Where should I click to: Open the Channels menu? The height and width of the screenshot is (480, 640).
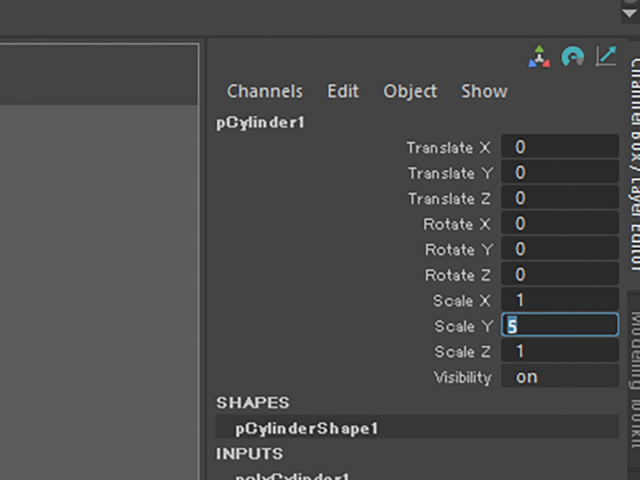click(264, 91)
